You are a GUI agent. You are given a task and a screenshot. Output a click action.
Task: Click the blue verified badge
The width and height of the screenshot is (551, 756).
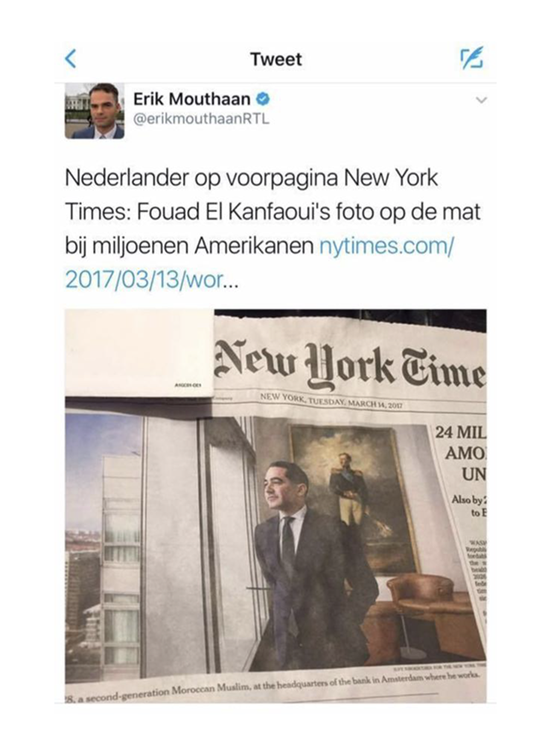click(263, 99)
